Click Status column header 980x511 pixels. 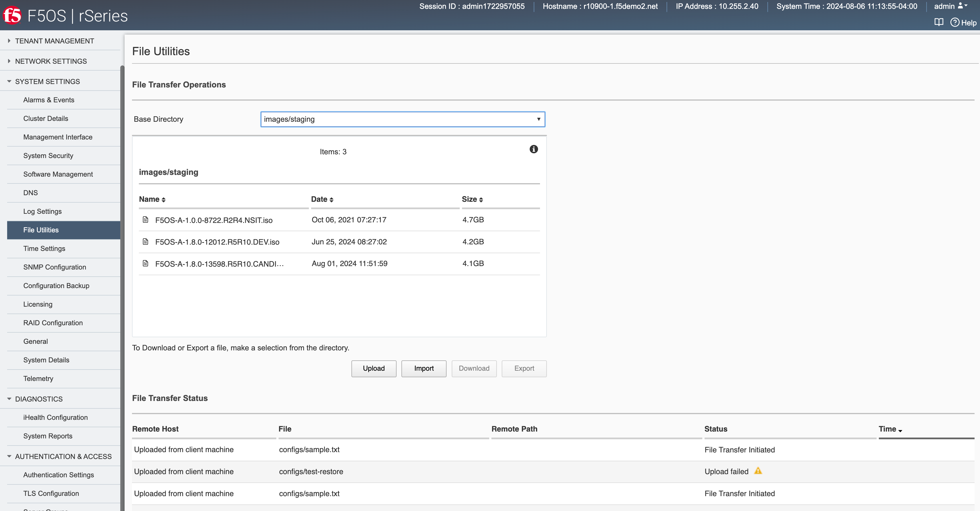pos(716,429)
